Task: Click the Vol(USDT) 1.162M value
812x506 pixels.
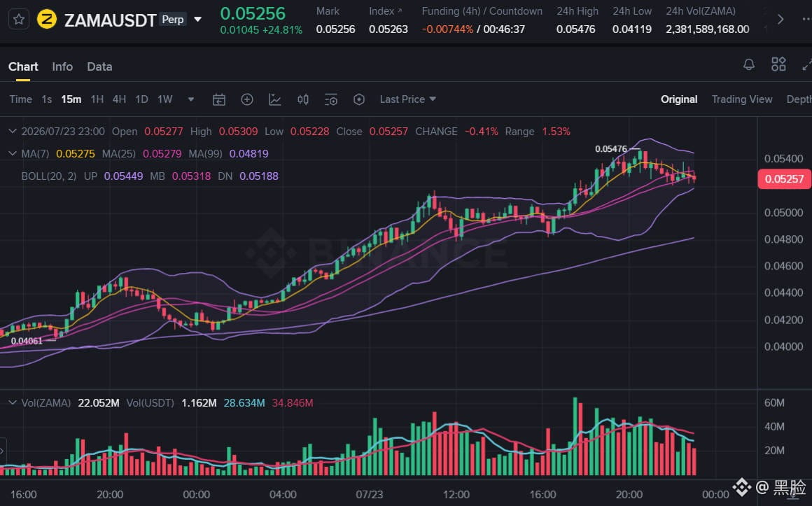Action: click(x=199, y=403)
